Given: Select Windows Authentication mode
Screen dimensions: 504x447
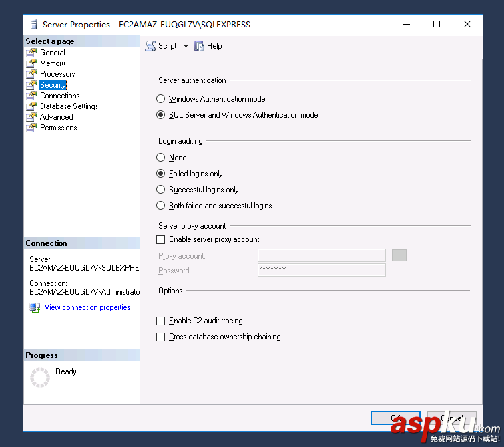Looking at the screenshot, I should 160,98.
